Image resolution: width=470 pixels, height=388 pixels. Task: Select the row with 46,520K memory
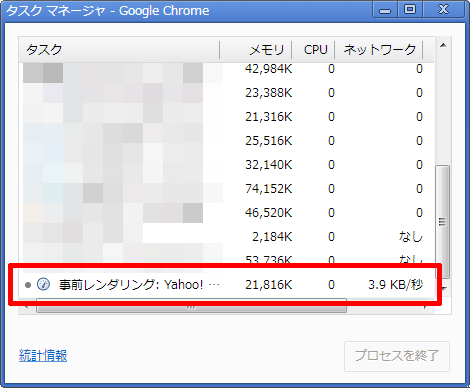tap(227, 213)
